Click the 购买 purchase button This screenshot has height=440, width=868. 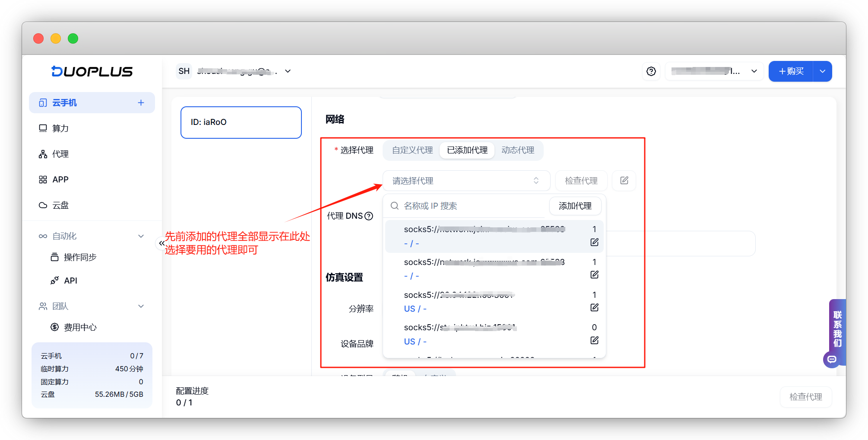coord(791,71)
